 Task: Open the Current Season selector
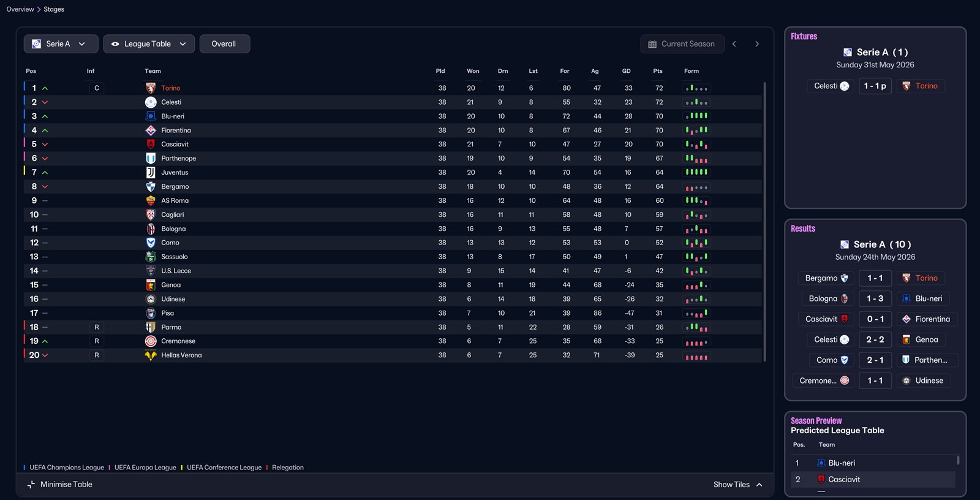tap(682, 44)
